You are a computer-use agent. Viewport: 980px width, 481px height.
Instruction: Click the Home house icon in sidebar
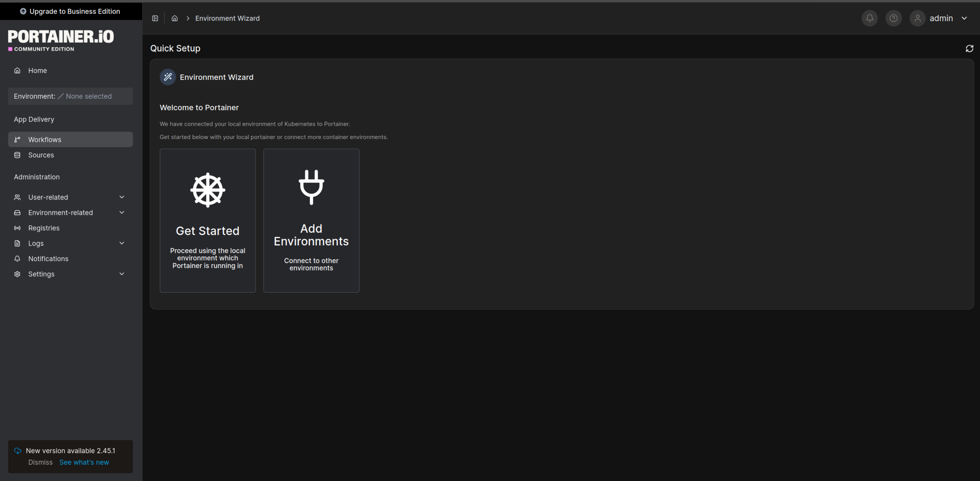click(17, 70)
